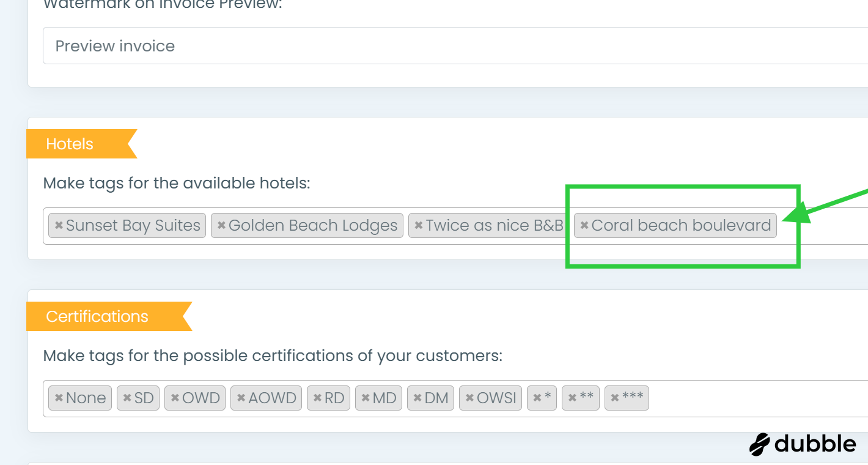Delete the AOWD certification tag
This screenshot has height=465, width=868.
(x=241, y=398)
